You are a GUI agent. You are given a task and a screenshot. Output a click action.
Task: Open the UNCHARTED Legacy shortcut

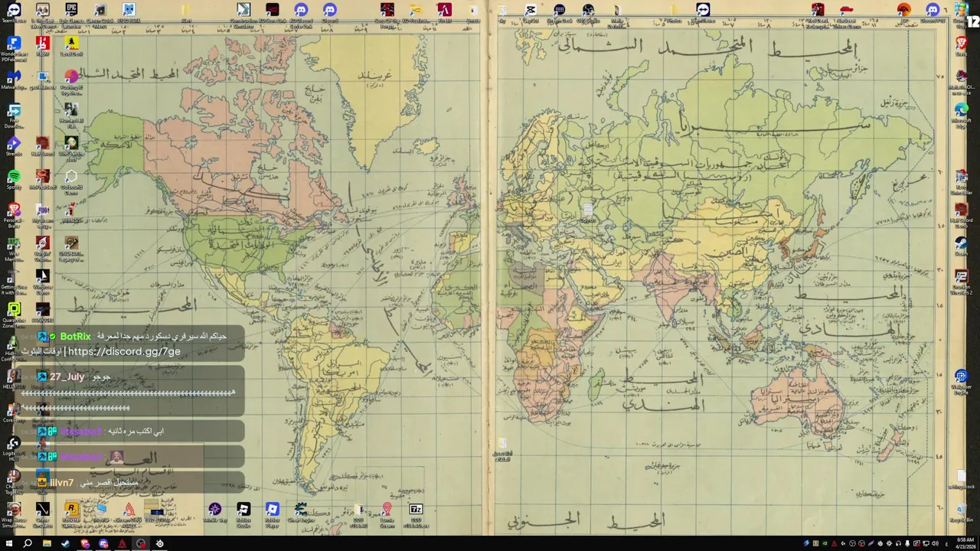pyautogui.click(x=71, y=246)
